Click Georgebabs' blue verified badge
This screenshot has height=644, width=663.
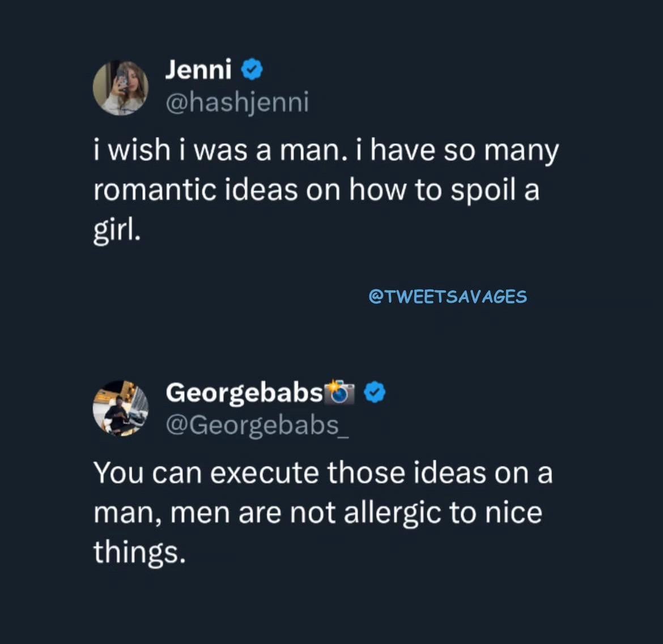coord(375,392)
